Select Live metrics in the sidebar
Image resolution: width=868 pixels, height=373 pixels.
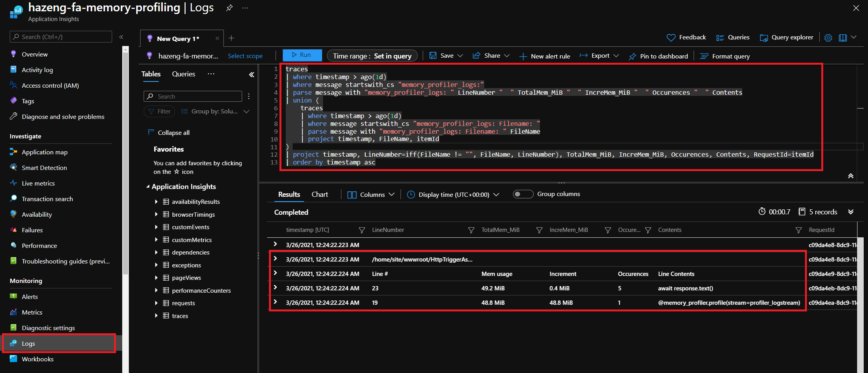click(x=37, y=183)
